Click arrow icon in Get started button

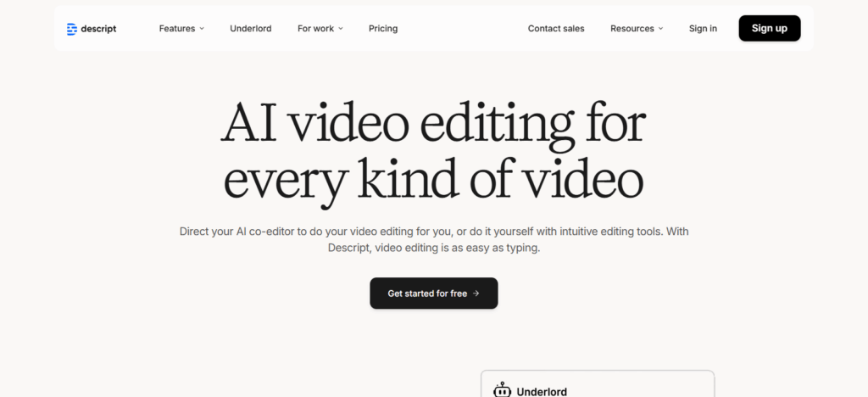(476, 294)
